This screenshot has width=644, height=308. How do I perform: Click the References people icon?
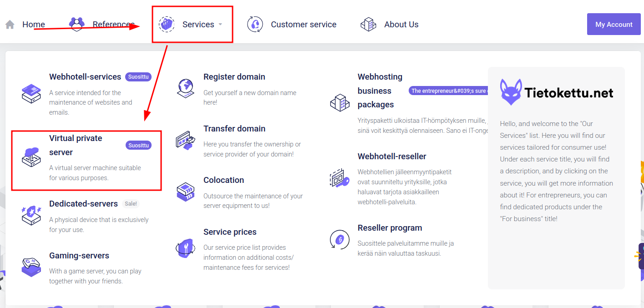tap(76, 24)
